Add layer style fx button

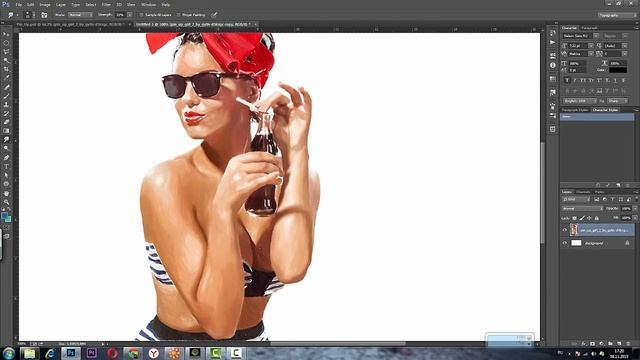point(583,344)
